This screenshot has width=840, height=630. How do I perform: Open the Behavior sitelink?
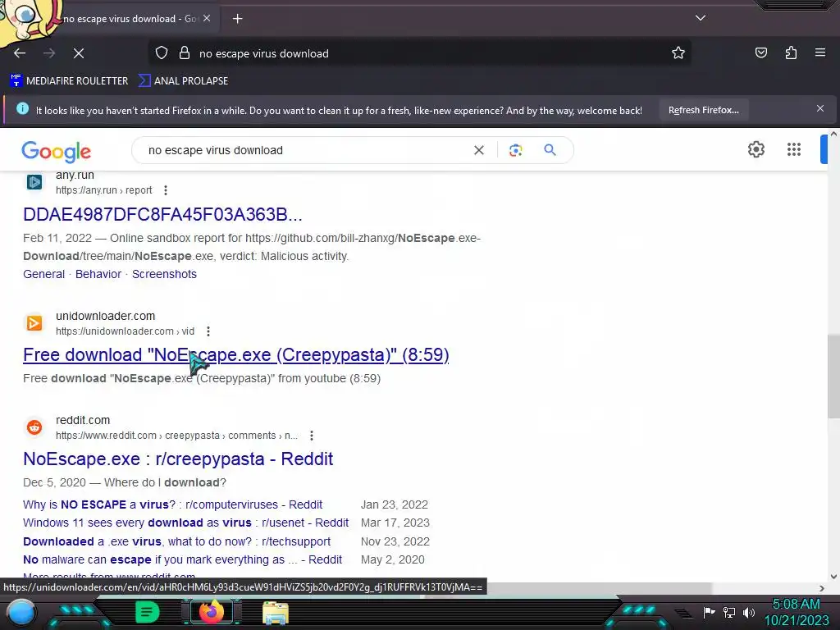(x=98, y=274)
